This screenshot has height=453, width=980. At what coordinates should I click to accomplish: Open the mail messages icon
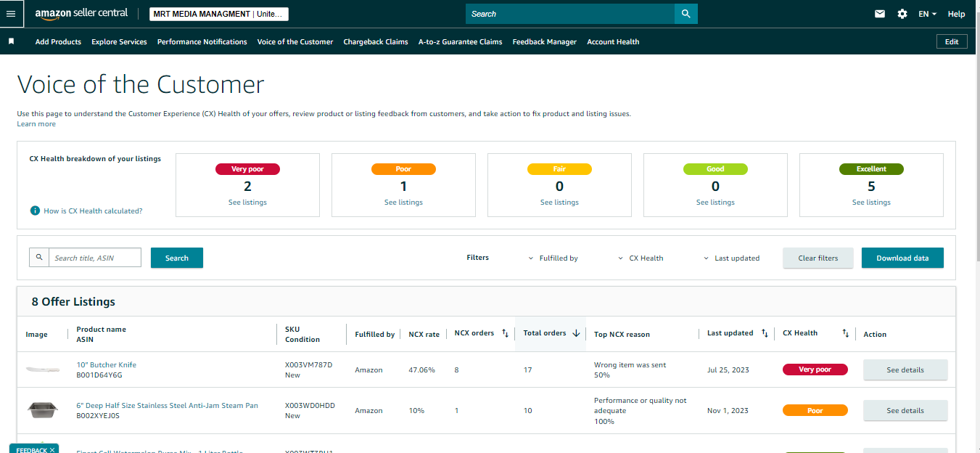coord(880,14)
